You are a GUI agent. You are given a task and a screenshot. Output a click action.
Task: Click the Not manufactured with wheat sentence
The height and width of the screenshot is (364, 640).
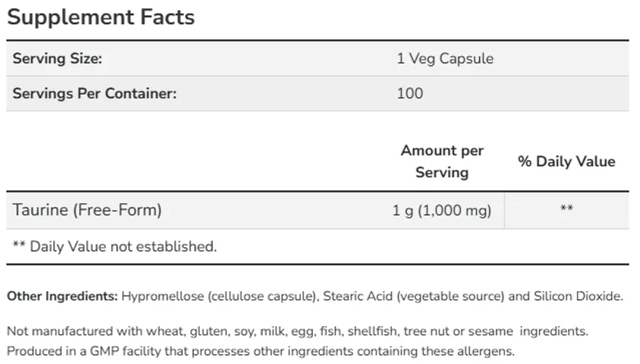click(298, 331)
